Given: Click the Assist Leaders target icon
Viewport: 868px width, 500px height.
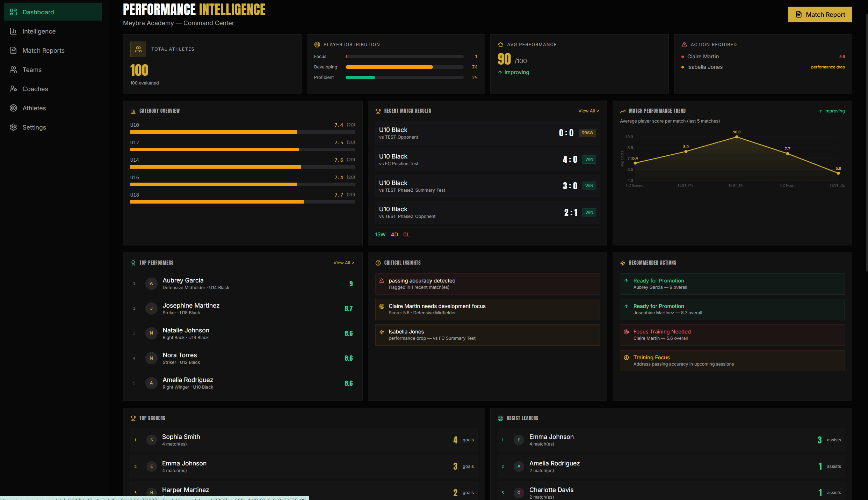Looking at the screenshot, I should (x=500, y=418).
